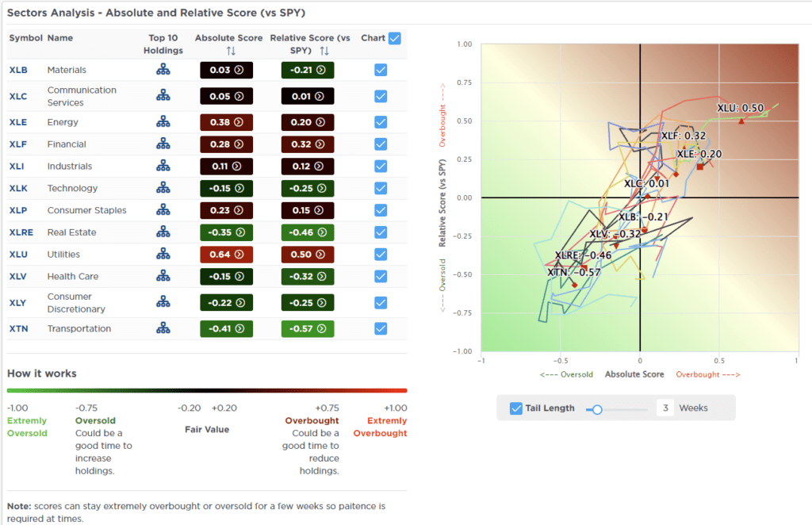Open the XTN symbol link
This screenshot has width=812, height=525.
[19, 328]
